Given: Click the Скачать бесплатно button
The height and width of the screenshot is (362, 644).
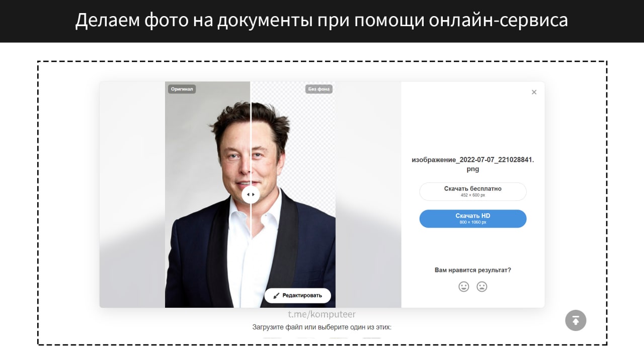Looking at the screenshot, I should [x=473, y=192].
